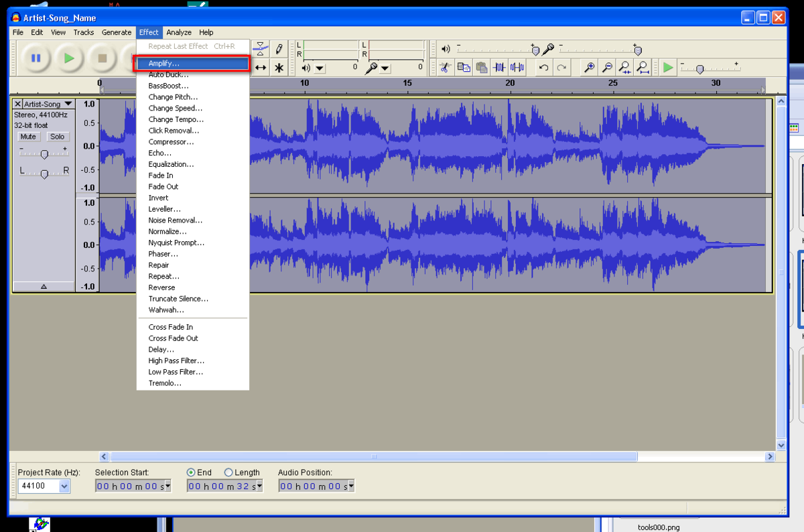Click the Zoom In magnifier
Screen dimensions: 804x532
590,67
